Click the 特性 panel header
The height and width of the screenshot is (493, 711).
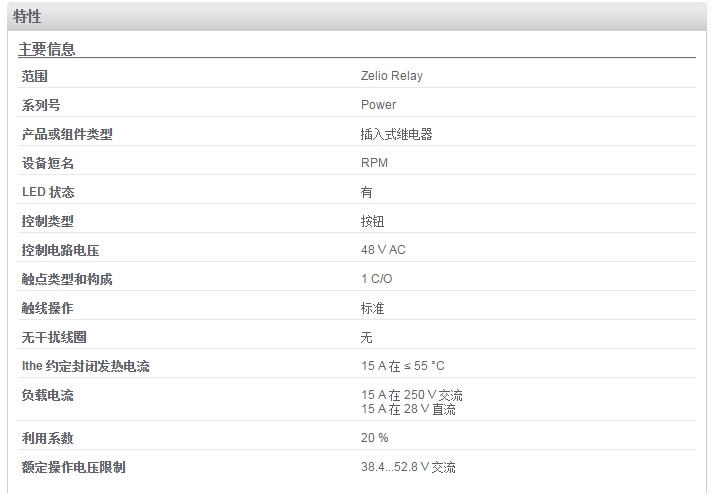pos(356,17)
